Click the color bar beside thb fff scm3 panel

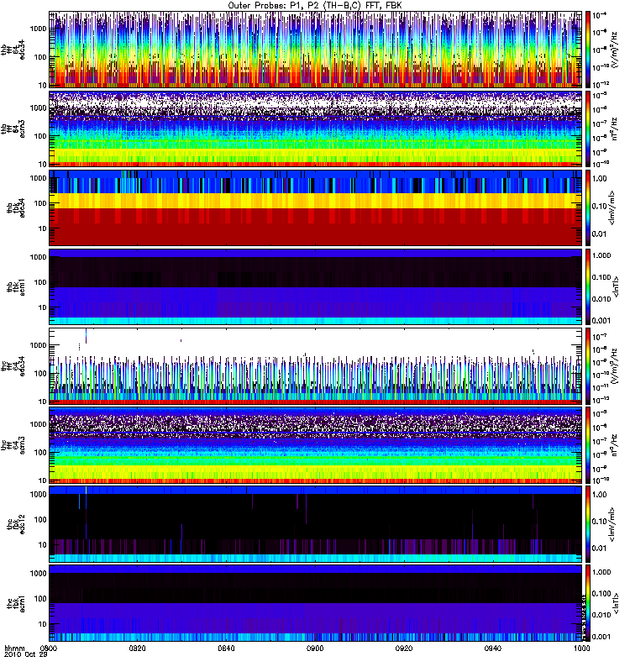pos(588,129)
